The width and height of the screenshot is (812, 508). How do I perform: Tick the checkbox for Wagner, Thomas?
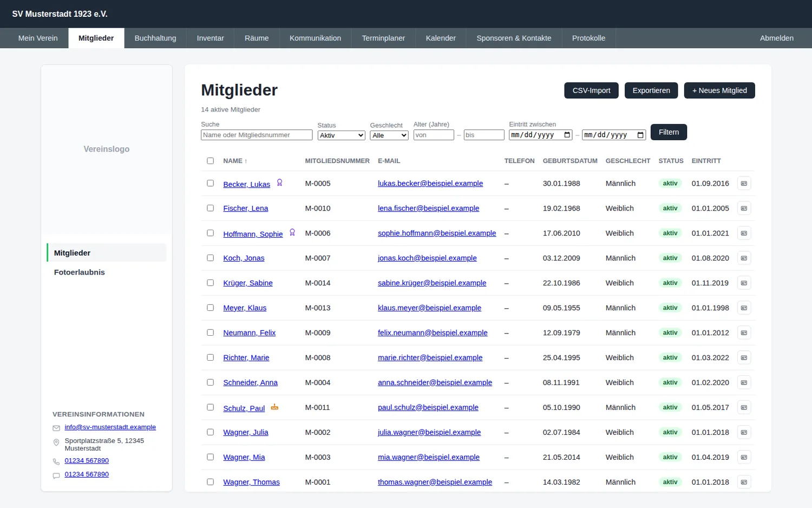click(211, 483)
